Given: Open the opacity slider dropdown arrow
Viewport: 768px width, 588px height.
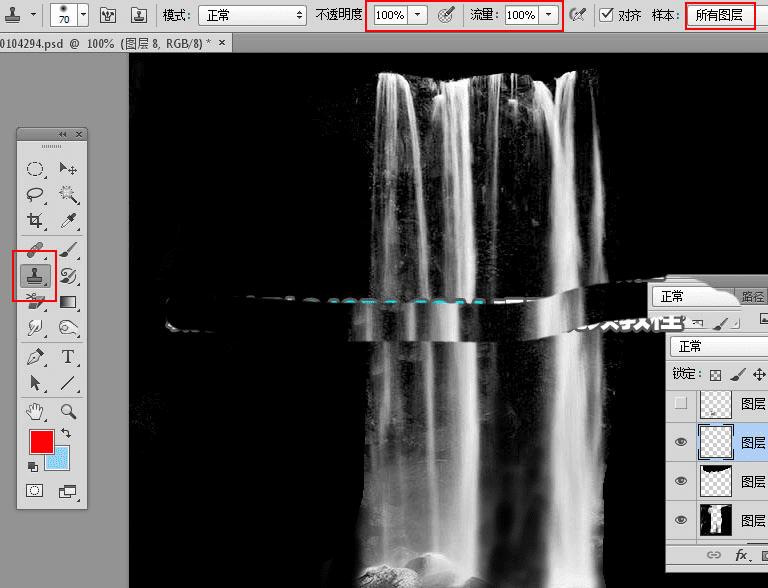Looking at the screenshot, I should tap(417, 15).
